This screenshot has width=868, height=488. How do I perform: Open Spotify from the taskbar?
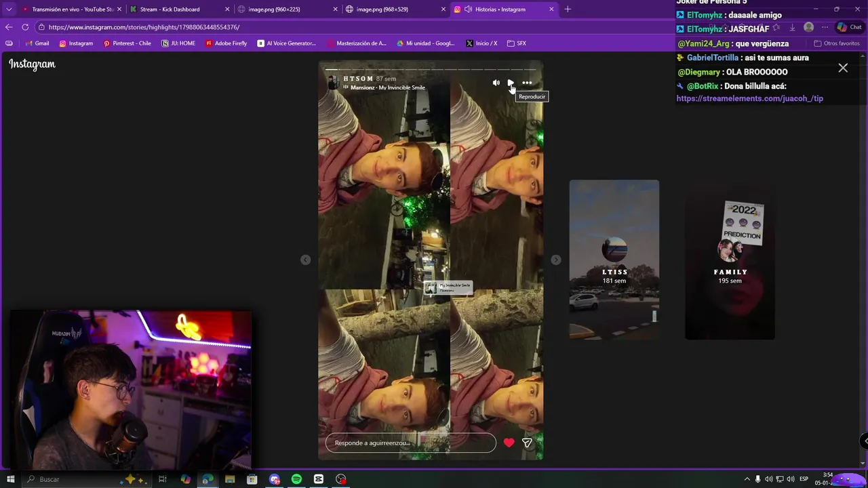click(296, 479)
